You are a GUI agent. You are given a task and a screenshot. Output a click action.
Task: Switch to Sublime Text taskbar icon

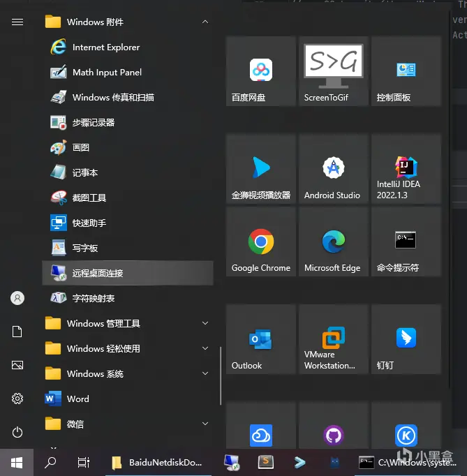pos(266,463)
